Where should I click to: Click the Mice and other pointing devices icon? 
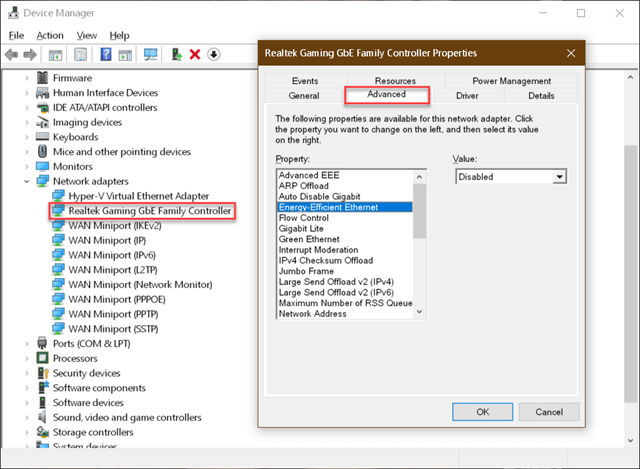point(42,151)
